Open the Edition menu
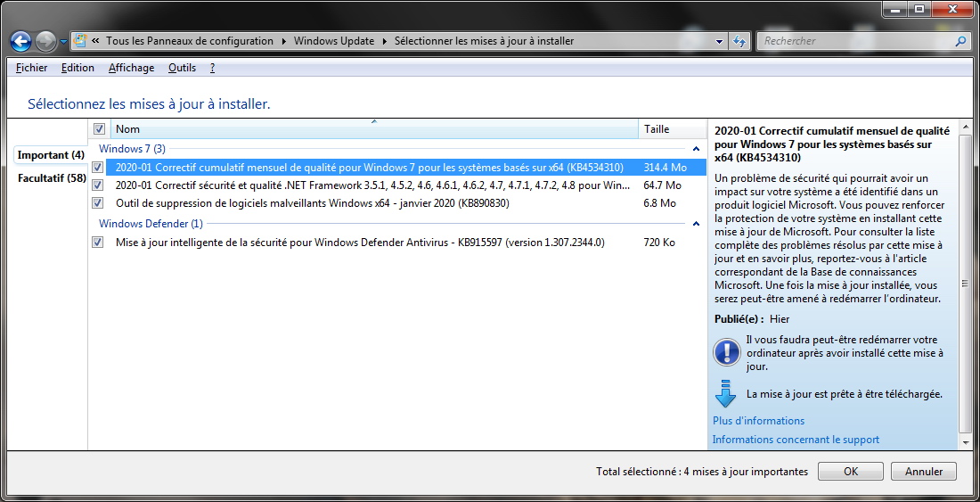The width and height of the screenshot is (980, 502). pos(78,68)
